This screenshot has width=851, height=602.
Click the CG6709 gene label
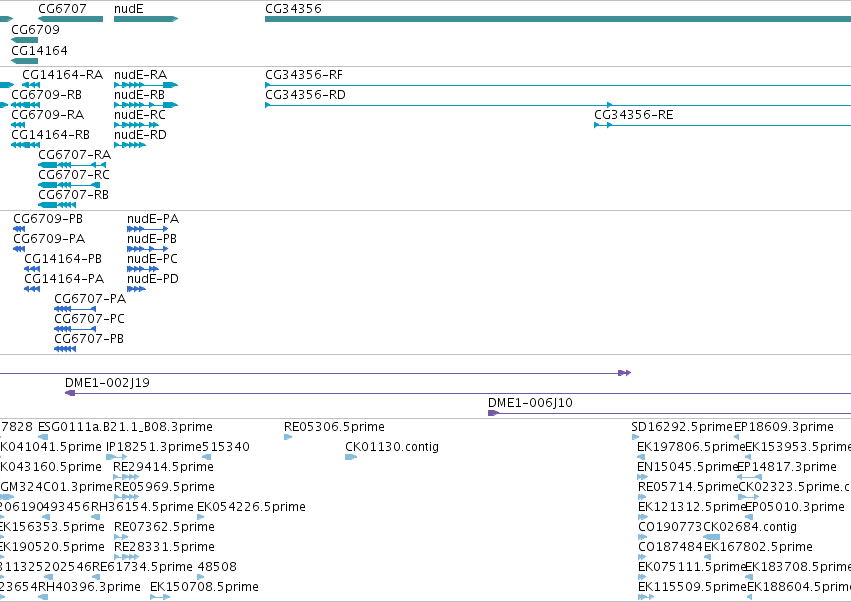pos(35,29)
